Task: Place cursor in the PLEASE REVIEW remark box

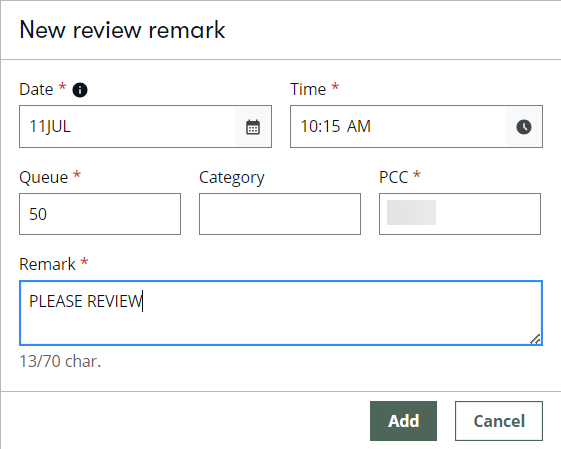Action: point(281,313)
